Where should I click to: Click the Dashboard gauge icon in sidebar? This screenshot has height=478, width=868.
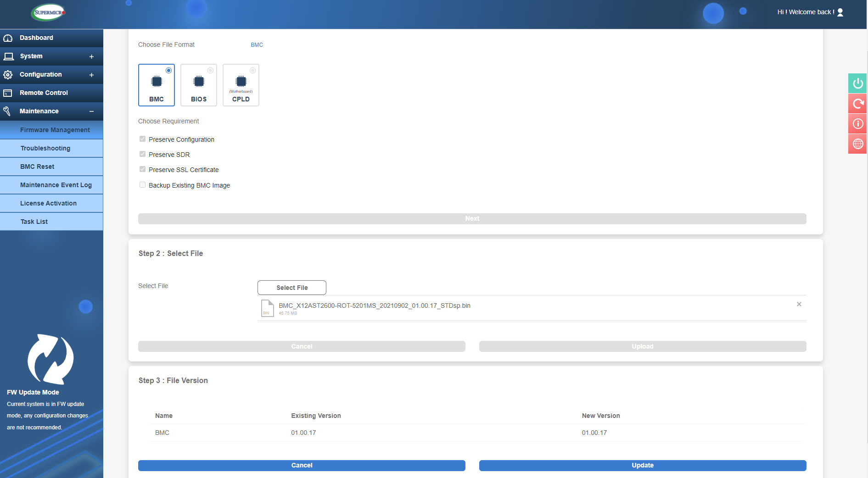coord(8,38)
